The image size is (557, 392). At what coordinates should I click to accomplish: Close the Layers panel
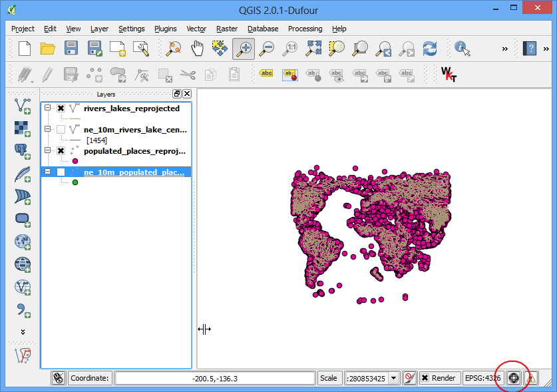(x=187, y=94)
